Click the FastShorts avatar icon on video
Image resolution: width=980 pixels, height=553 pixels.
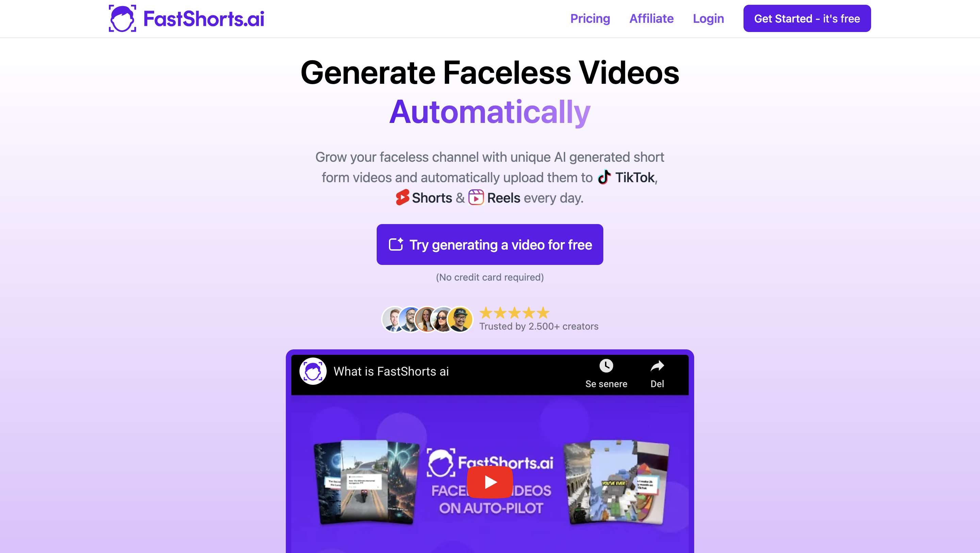click(x=313, y=371)
